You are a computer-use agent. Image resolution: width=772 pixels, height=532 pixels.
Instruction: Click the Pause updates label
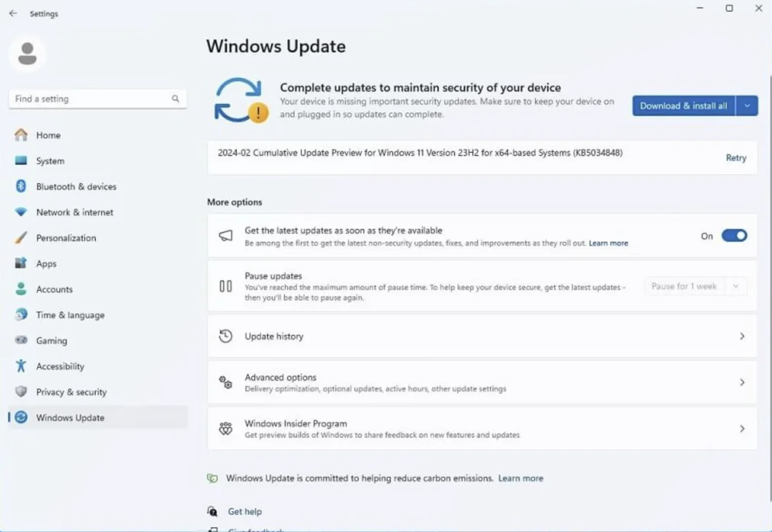pos(273,276)
